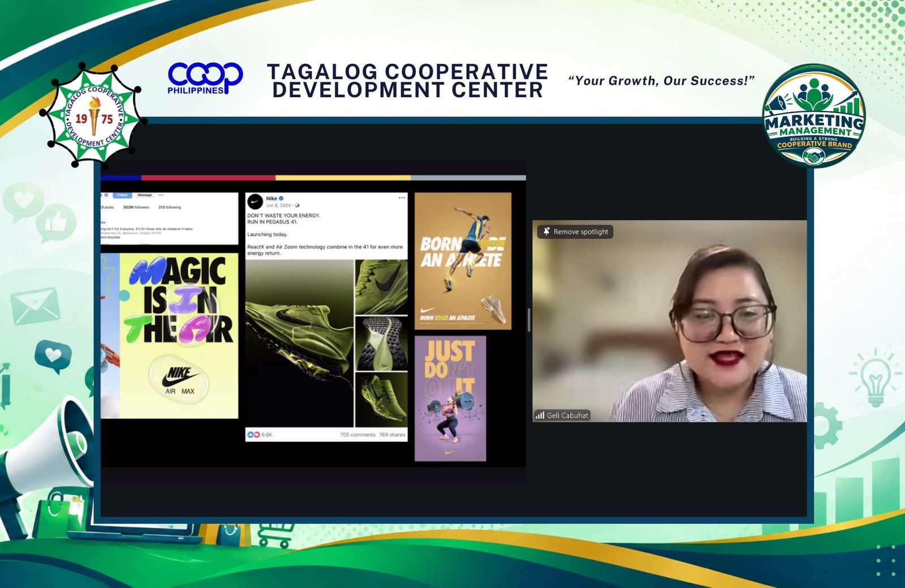Open the three-dot menu on Nike post
Viewport: 905px width, 588px height.
tap(402, 198)
